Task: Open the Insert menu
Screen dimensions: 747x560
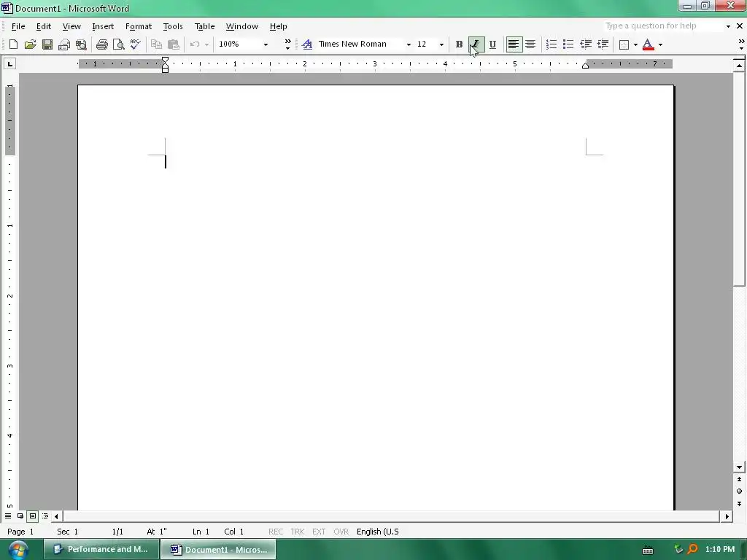Action: click(103, 26)
